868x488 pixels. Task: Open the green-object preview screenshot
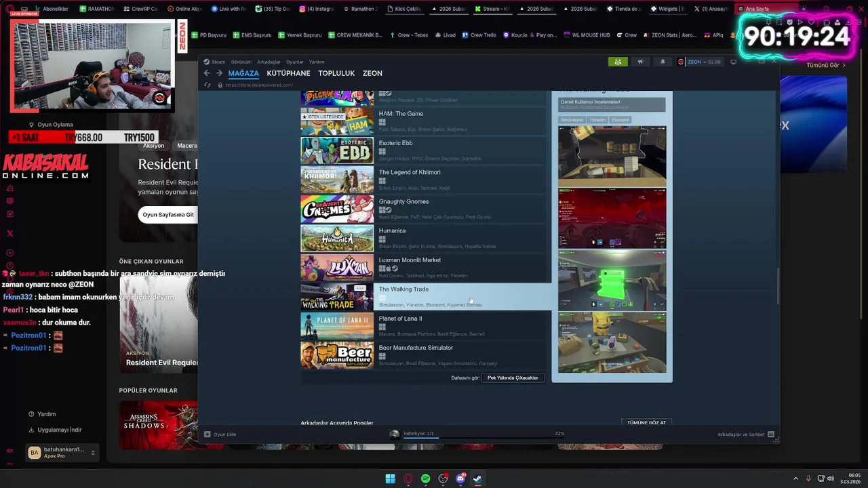coord(612,281)
